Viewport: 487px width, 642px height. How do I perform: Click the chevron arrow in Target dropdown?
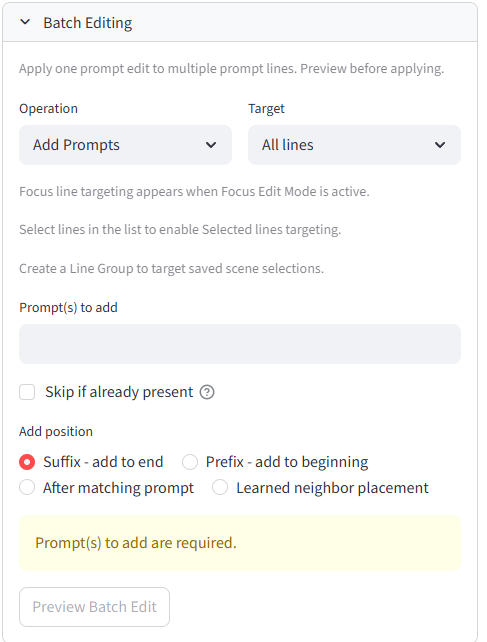[x=440, y=145]
